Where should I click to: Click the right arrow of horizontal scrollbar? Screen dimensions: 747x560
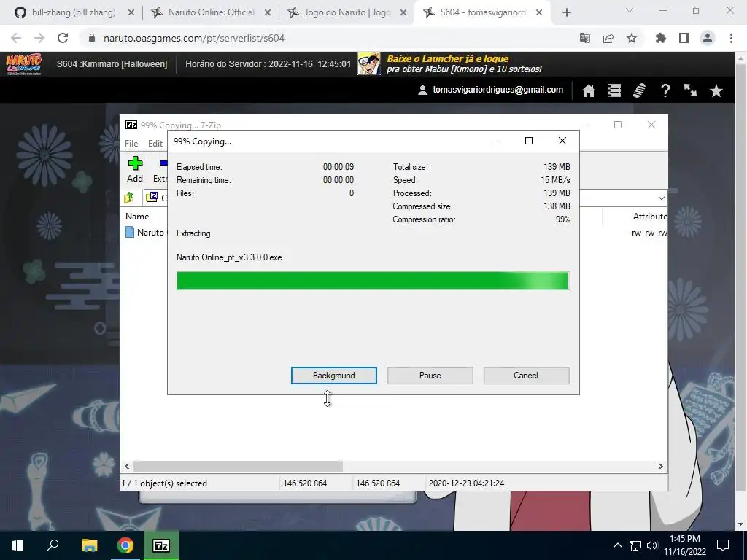[660, 466]
